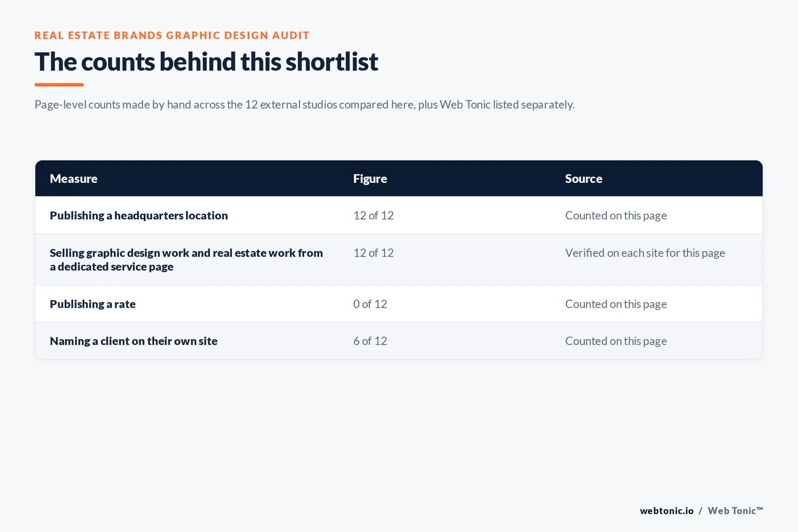Select the Publishing a headquarters location row
The image size is (798, 532).
click(x=399, y=215)
